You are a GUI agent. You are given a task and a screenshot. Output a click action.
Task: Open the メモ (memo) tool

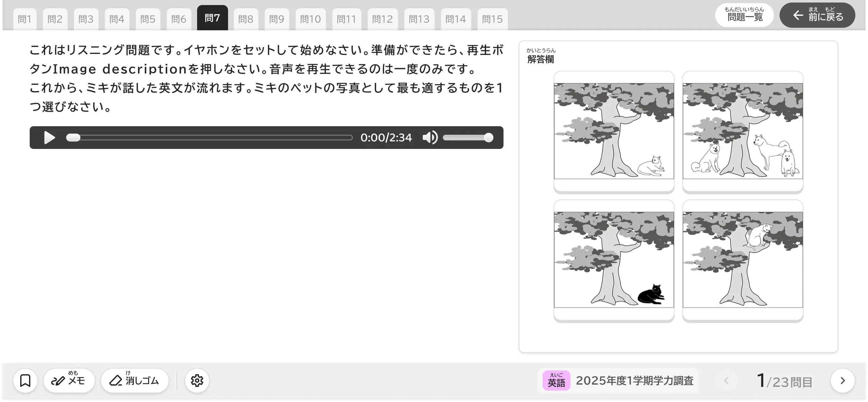69,380
